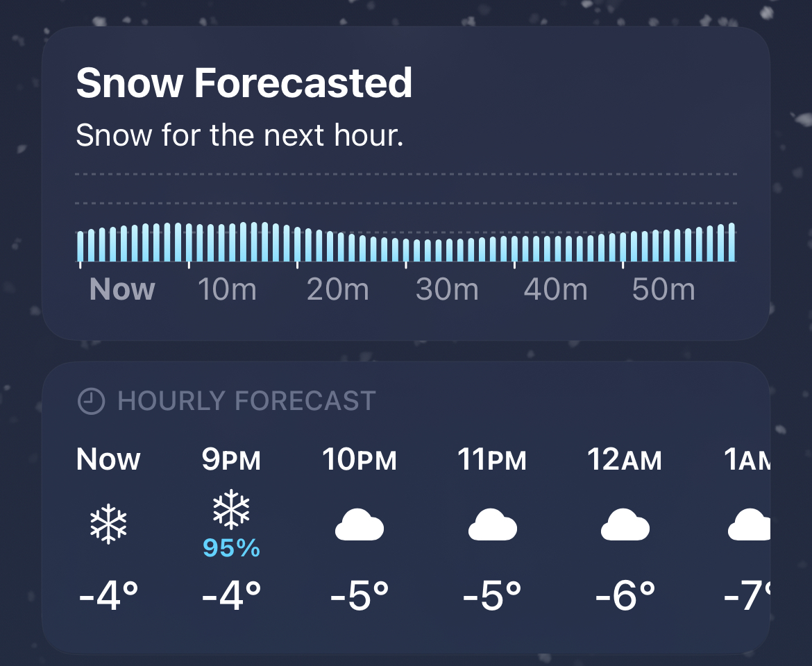Screen dimensions: 812x666
Task: Click the clock icon beside Hourly Forecast
Action: coord(90,401)
